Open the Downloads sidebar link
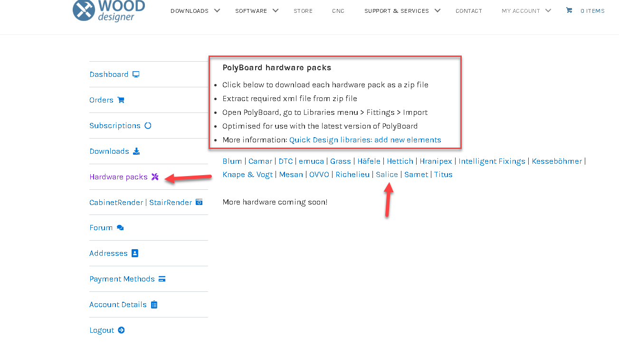This screenshot has width=619, height=364. [109, 151]
